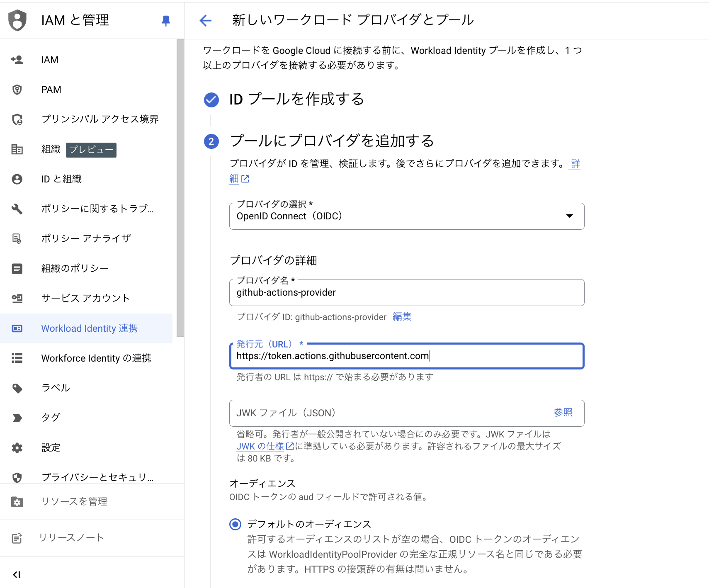Open Workforce Identity の連携 menu item
Viewport: 709px width, 588px height.
[86, 358]
